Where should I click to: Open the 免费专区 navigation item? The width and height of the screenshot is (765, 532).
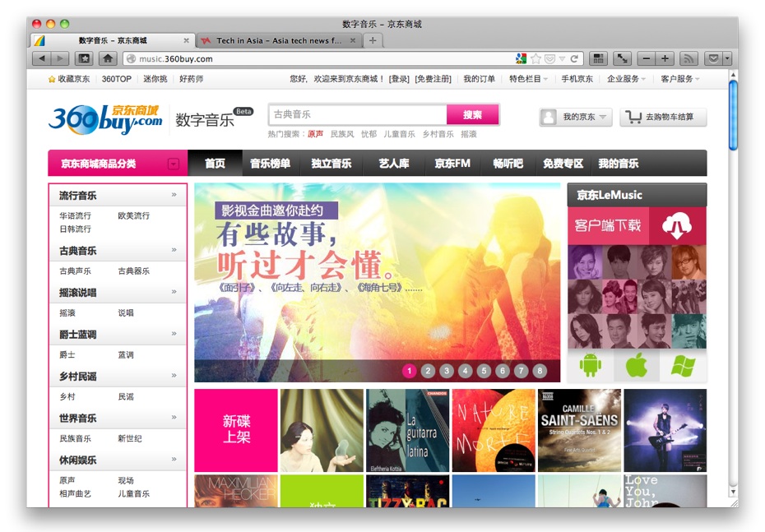[563, 164]
